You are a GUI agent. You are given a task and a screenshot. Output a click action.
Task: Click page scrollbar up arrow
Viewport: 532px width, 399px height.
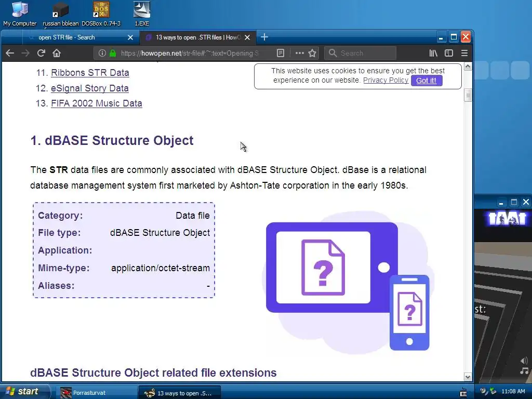tap(468, 66)
